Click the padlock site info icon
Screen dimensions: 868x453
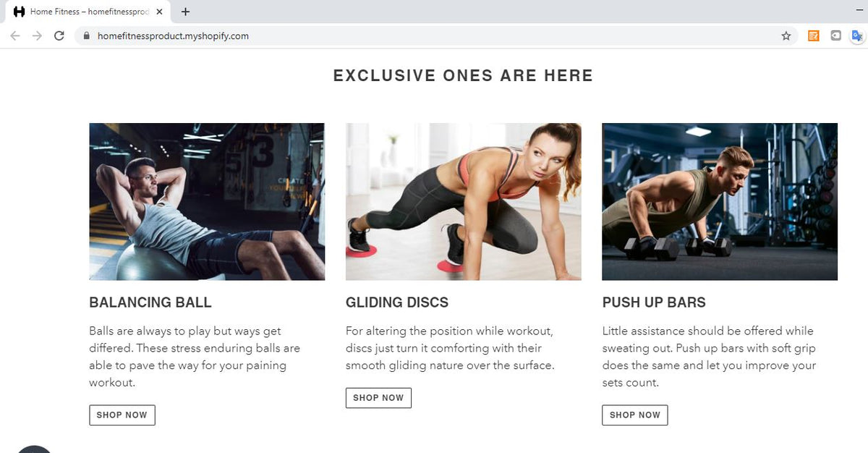86,35
